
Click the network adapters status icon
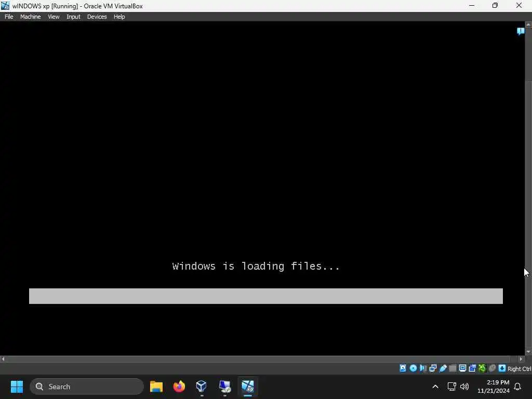tap(433, 368)
